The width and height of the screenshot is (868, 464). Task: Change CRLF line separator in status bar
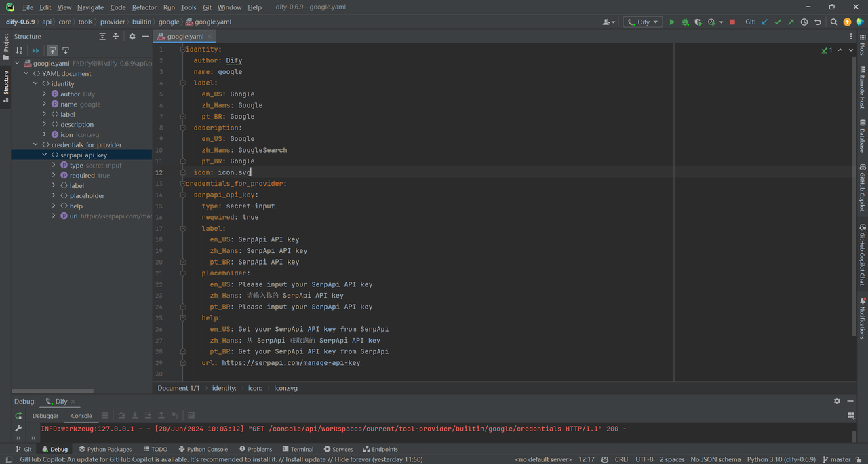click(622, 459)
